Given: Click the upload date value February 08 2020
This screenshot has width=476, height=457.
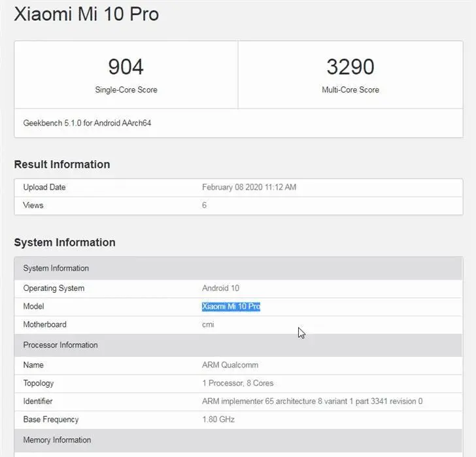Looking at the screenshot, I should (249, 187).
